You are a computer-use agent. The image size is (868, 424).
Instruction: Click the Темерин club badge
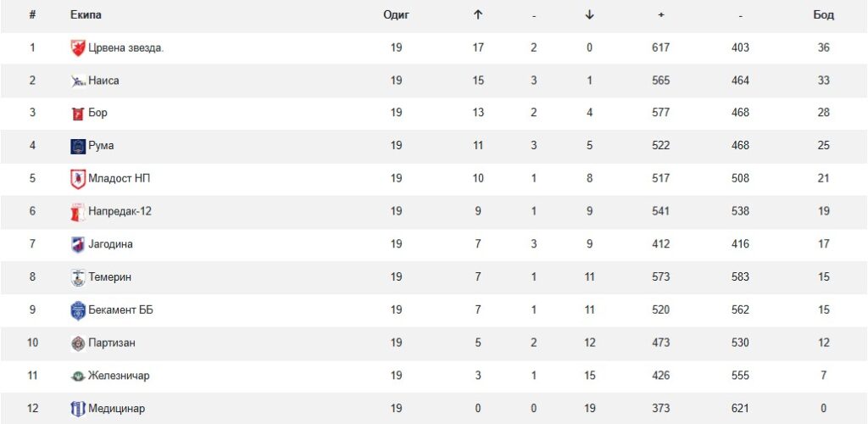pos(78,277)
